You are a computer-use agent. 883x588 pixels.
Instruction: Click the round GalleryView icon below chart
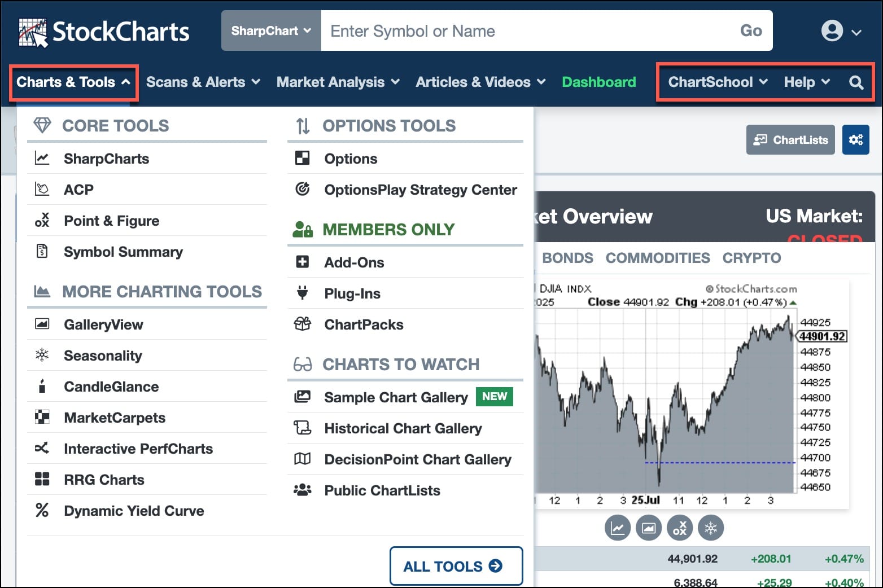649,529
